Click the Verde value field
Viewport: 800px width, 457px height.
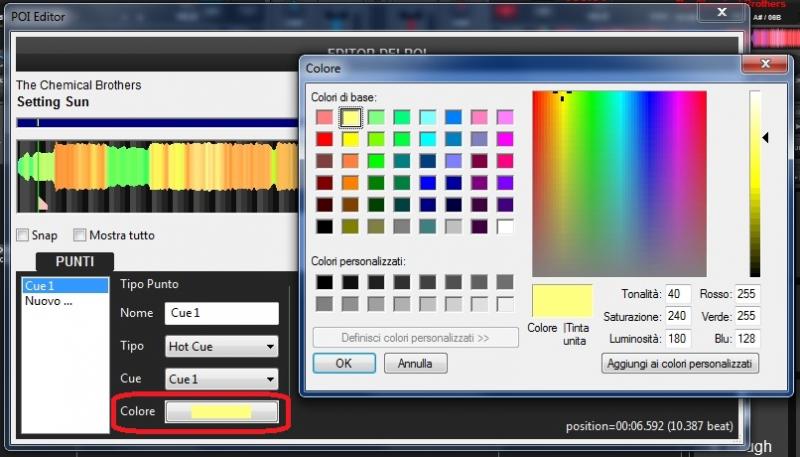point(747,316)
